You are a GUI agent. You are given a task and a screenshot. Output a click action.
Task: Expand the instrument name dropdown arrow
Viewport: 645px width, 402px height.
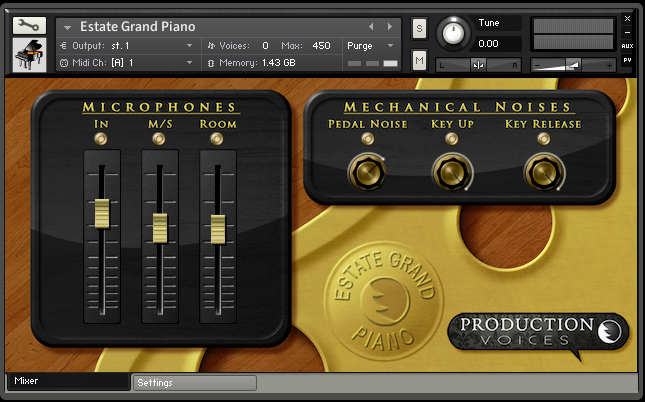tap(67, 28)
